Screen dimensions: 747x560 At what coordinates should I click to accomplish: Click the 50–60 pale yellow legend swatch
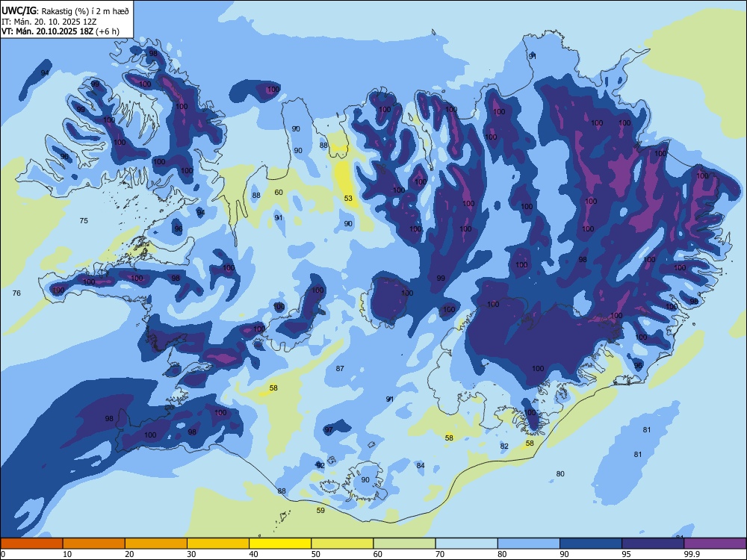pyautogui.click(x=343, y=544)
